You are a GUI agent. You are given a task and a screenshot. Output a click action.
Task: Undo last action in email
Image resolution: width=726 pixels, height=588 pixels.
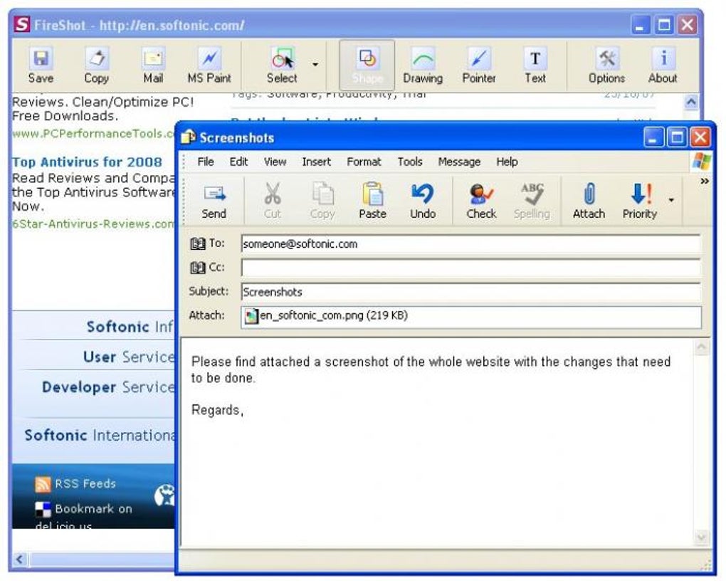[x=423, y=201]
